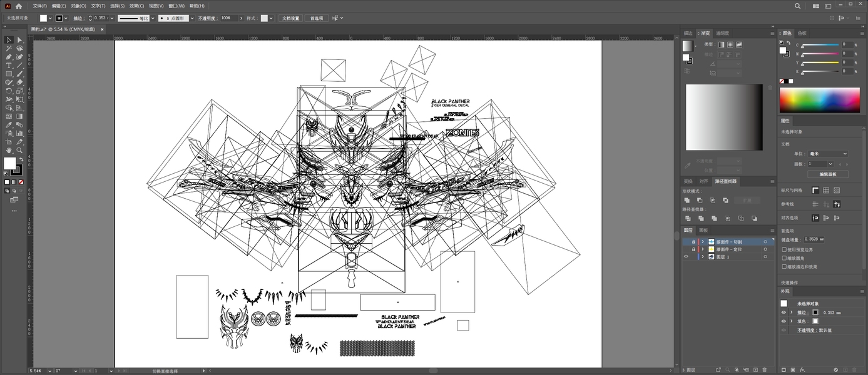
Task: Choose radial gradient type icon
Action: 730,44
